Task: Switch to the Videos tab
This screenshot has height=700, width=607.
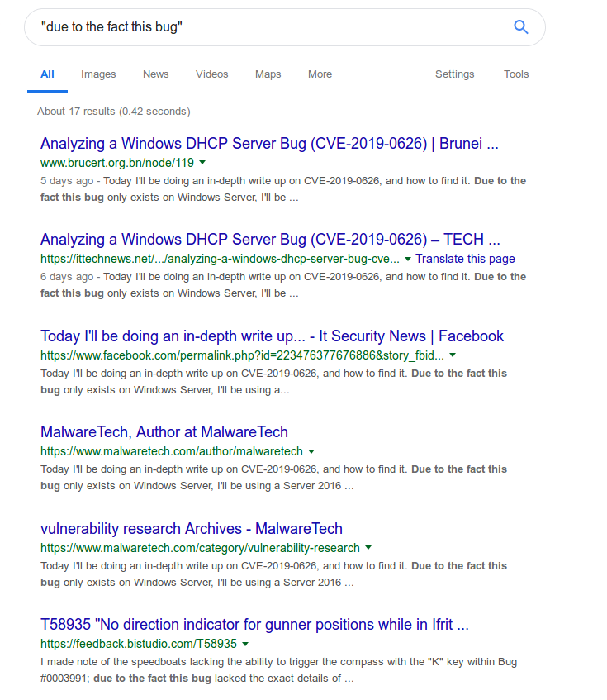Action: coord(212,74)
